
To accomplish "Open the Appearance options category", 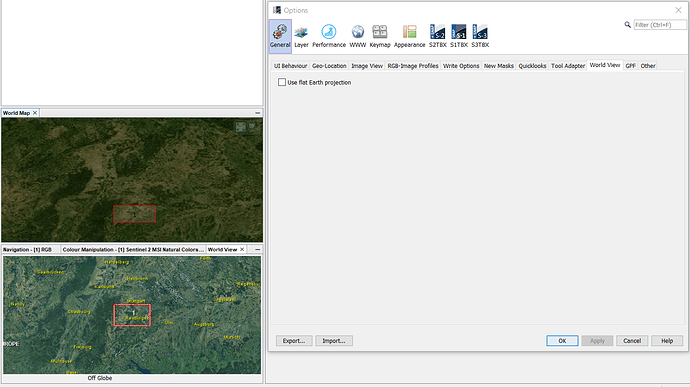I will (x=410, y=36).
